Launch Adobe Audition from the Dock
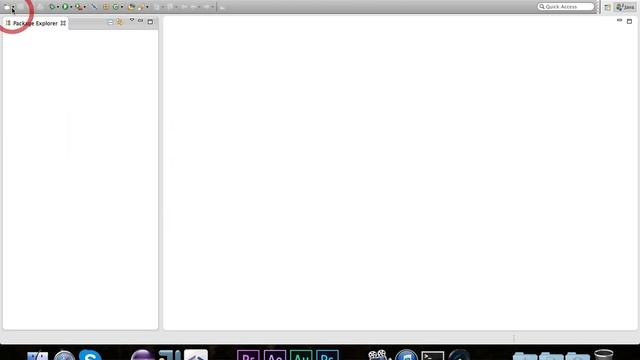The image size is (640, 360). 301,355
